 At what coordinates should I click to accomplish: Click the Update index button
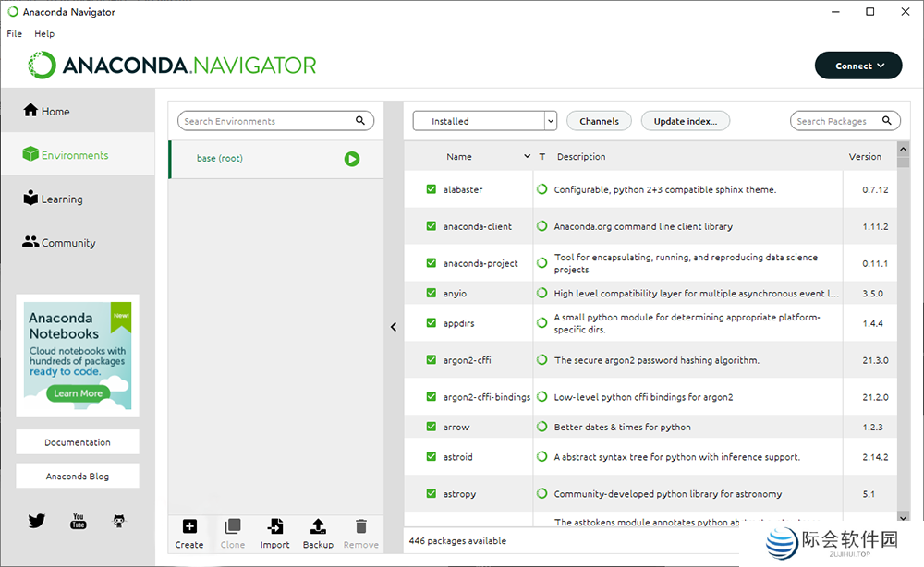click(686, 121)
